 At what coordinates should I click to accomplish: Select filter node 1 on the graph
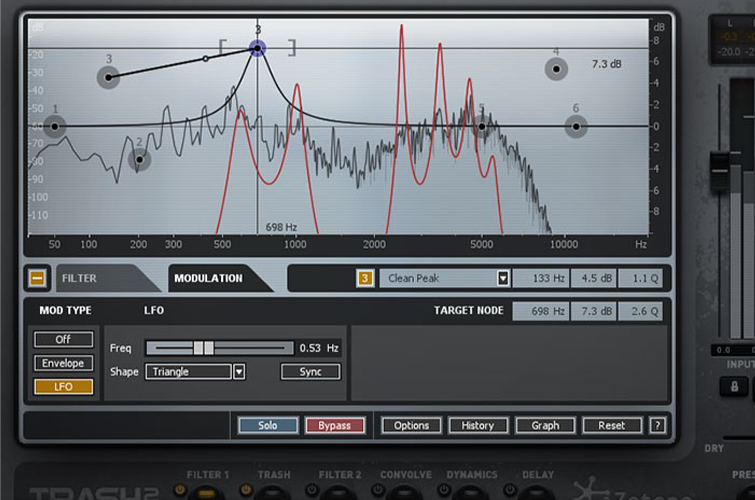54,127
